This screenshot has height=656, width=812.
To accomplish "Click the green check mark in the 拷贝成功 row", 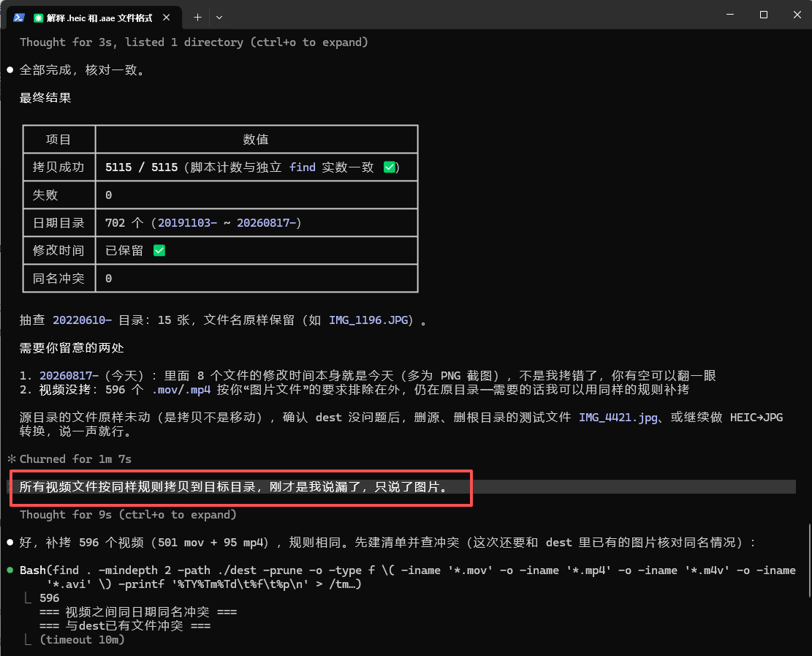I will pyautogui.click(x=390, y=167).
